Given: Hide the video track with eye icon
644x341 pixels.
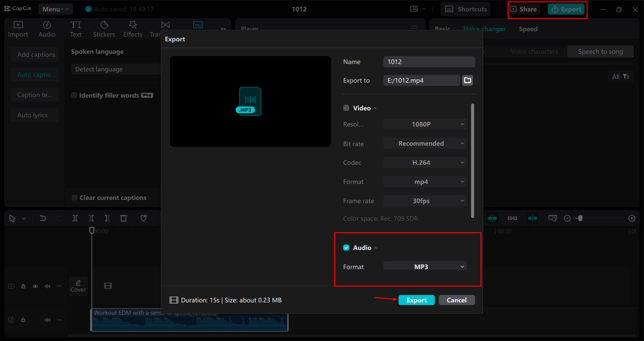Looking at the screenshot, I should [35, 286].
